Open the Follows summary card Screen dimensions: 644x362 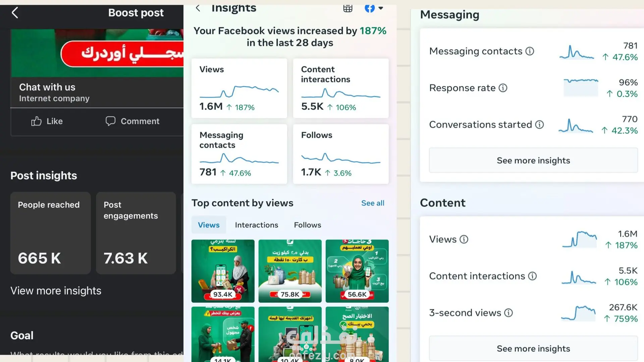click(341, 154)
